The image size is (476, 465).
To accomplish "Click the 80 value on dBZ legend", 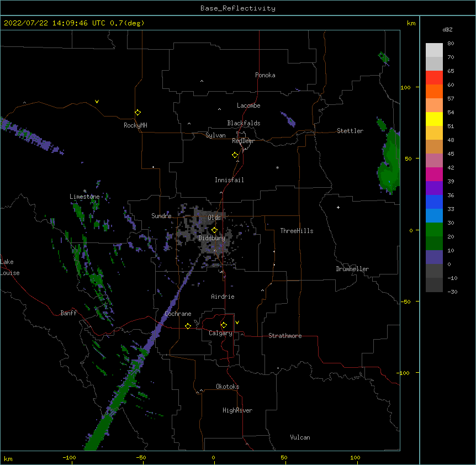I will [451, 44].
